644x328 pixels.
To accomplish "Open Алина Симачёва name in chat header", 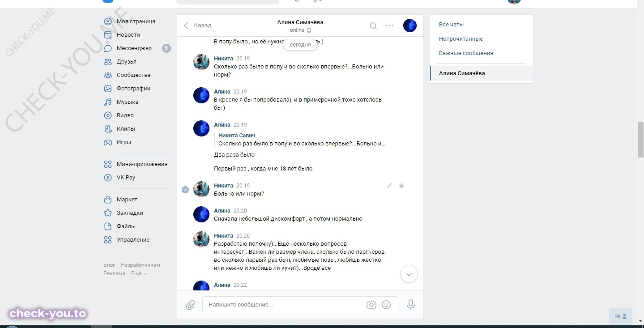I will tap(300, 22).
